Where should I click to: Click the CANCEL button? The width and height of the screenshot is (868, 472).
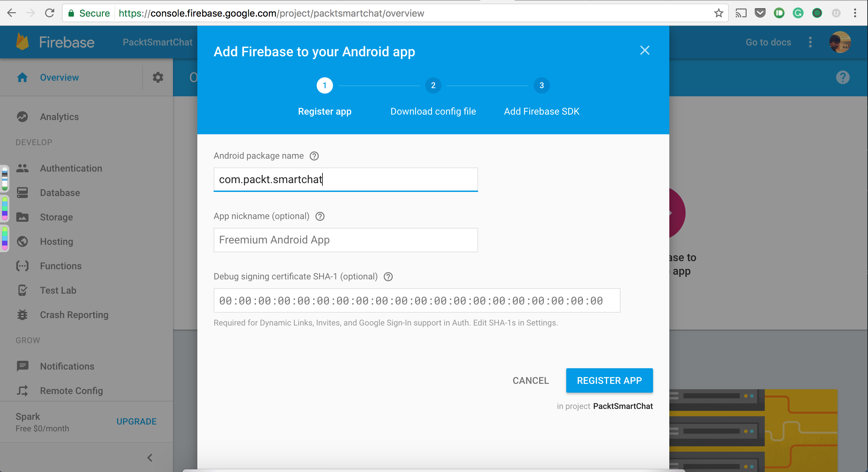tap(531, 380)
